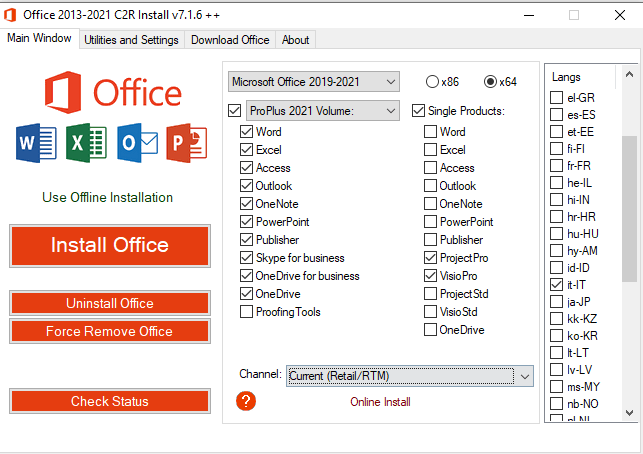
Task: Go to the About tab
Action: tap(295, 40)
